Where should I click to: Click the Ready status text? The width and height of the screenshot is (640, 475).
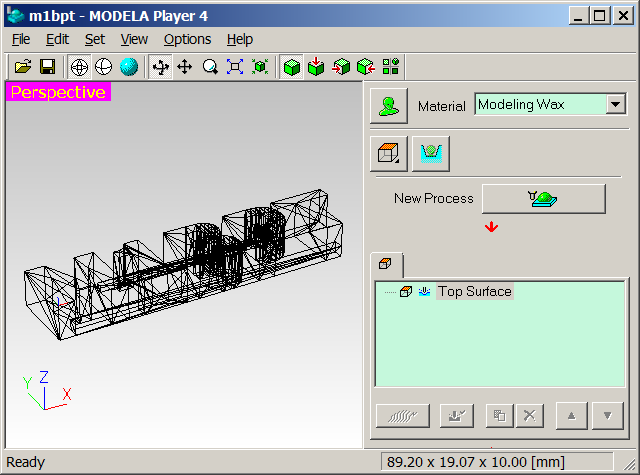tap(25, 462)
